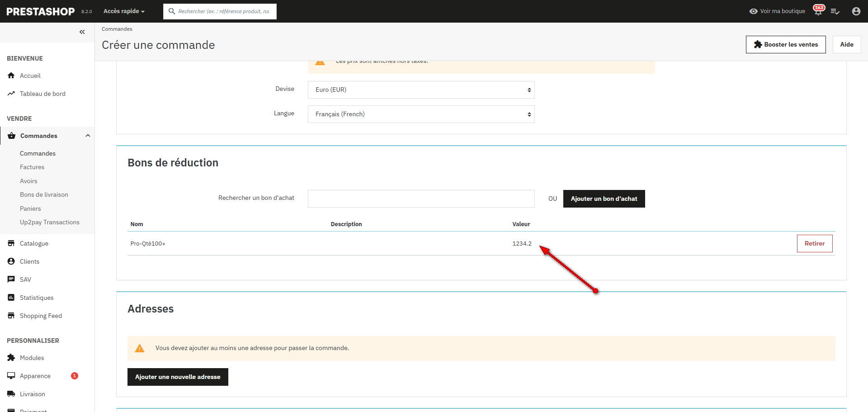Click the Accueil home icon

coord(11,76)
